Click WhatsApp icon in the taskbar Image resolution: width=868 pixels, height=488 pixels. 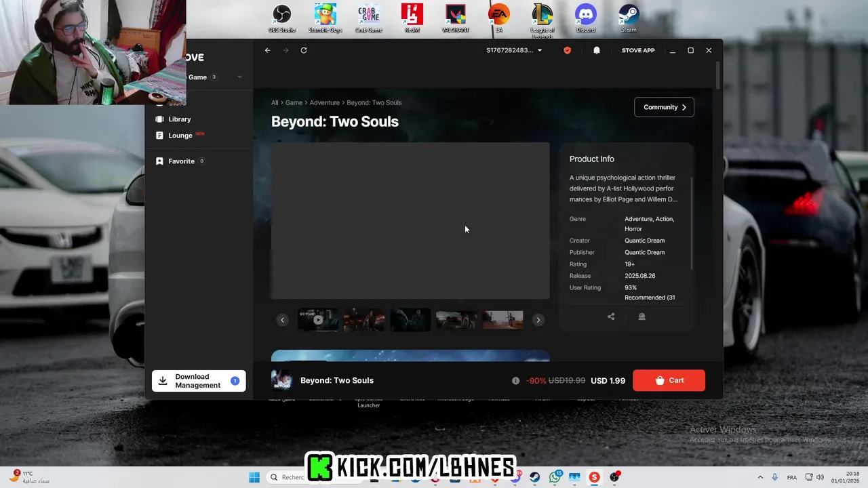(x=555, y=477)
